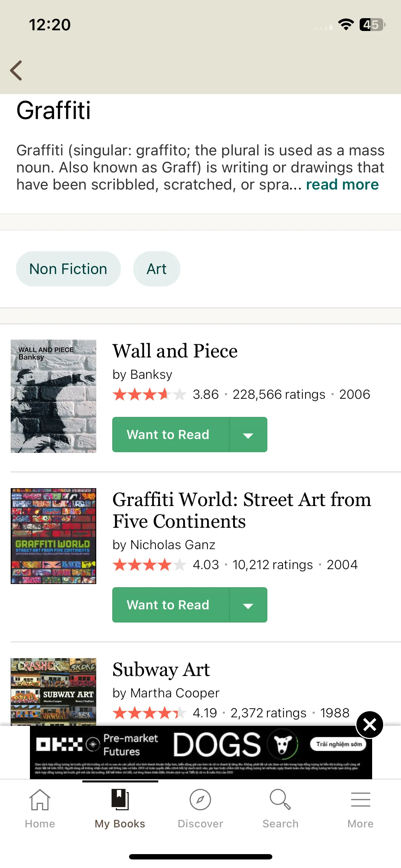
Task: Open the Home tab icon
Action: (40, 800)
